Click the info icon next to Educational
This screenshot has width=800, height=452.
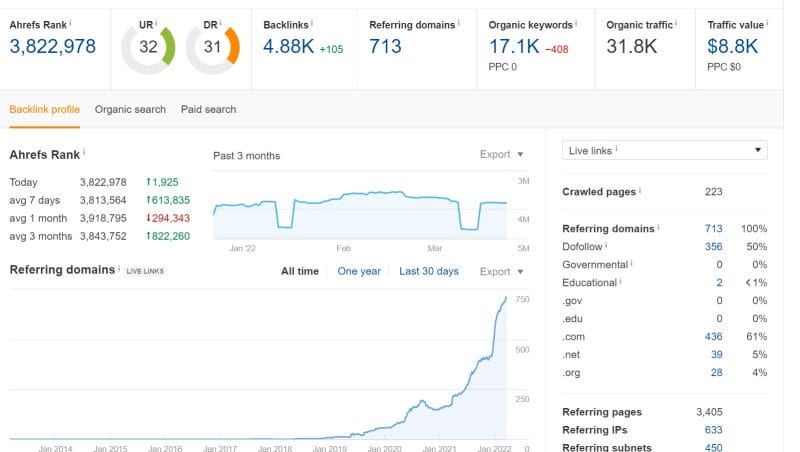(x=620, y=281)
